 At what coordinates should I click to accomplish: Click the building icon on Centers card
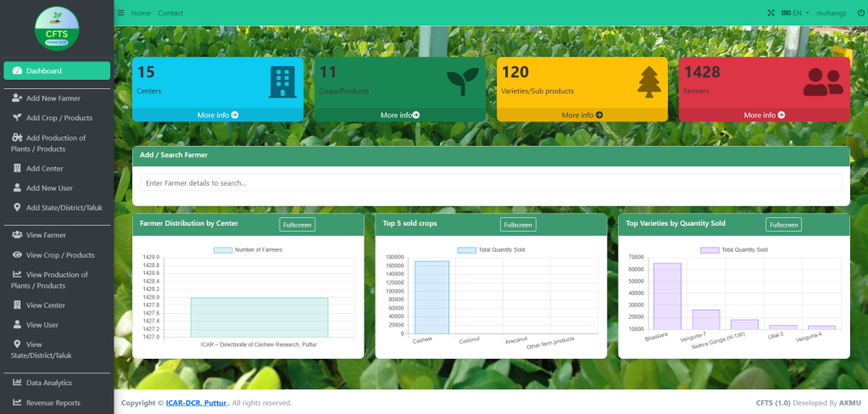click(x=281, y=81)
